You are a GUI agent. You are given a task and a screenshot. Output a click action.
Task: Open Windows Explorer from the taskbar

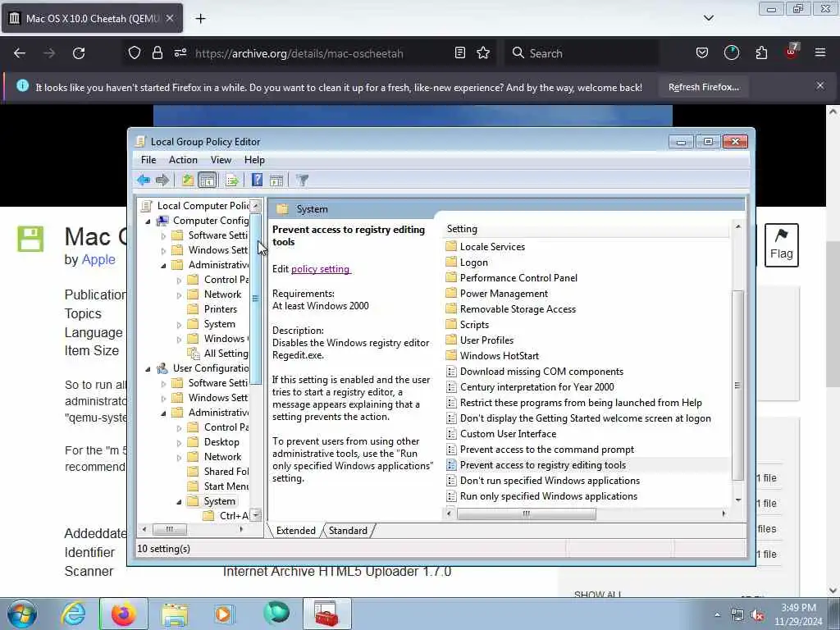pos(175,614)
